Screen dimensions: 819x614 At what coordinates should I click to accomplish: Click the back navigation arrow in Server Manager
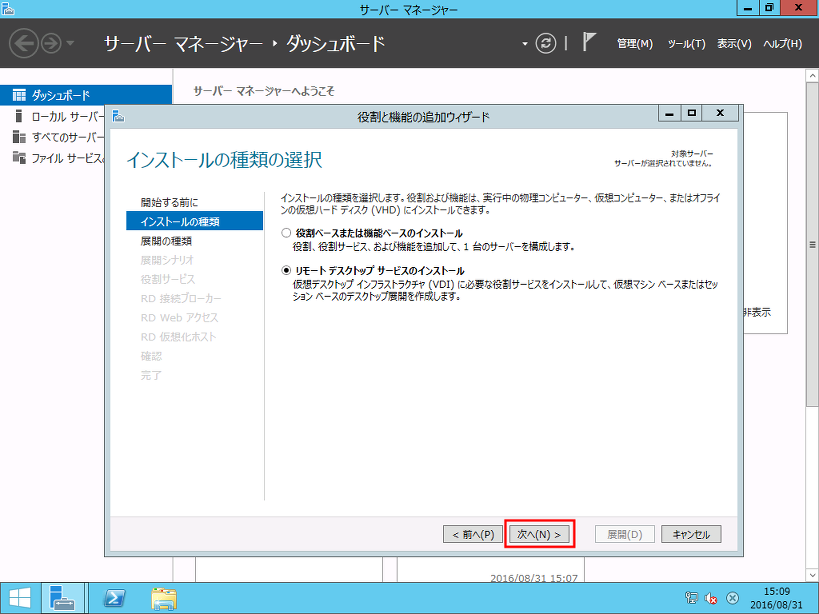22,42
